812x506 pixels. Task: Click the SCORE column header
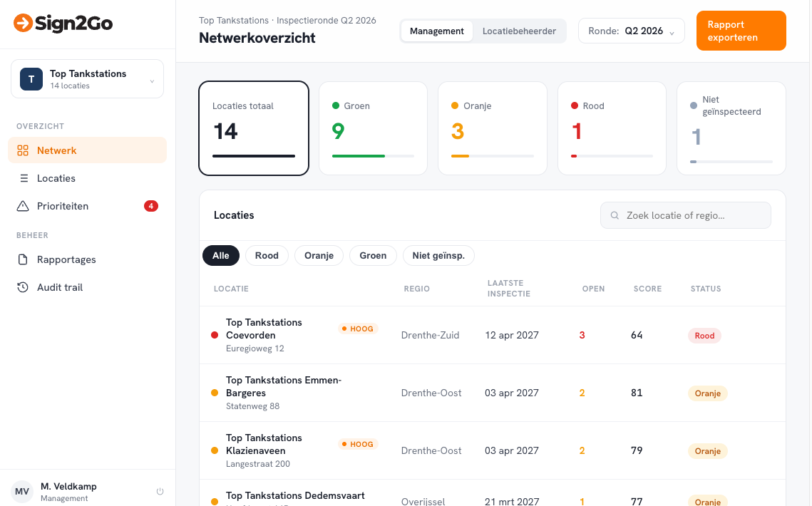tap(647, 289)
